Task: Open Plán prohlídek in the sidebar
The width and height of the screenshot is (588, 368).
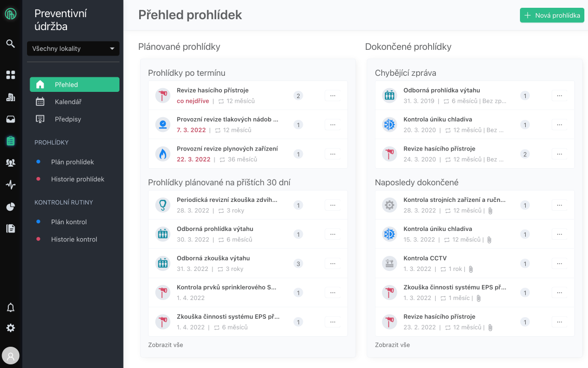Action: 72,162
